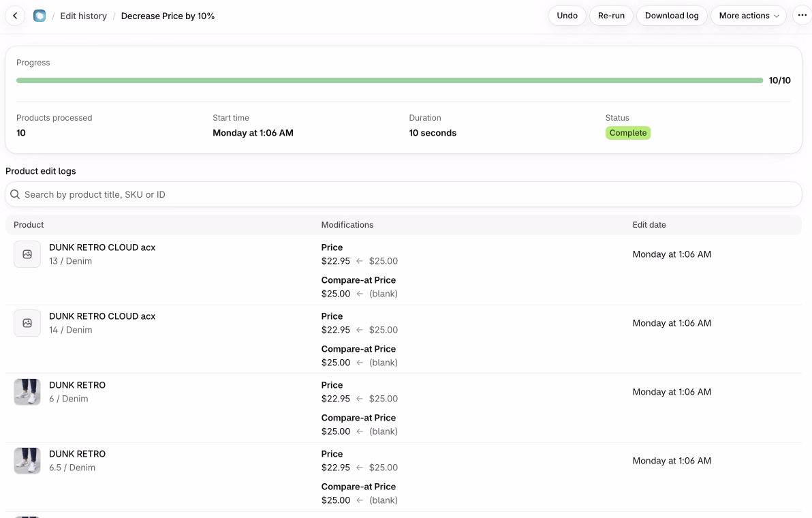Click the Product column header
Screen dimensions: 812x518
pyautogui.click(x=29, y=225)
